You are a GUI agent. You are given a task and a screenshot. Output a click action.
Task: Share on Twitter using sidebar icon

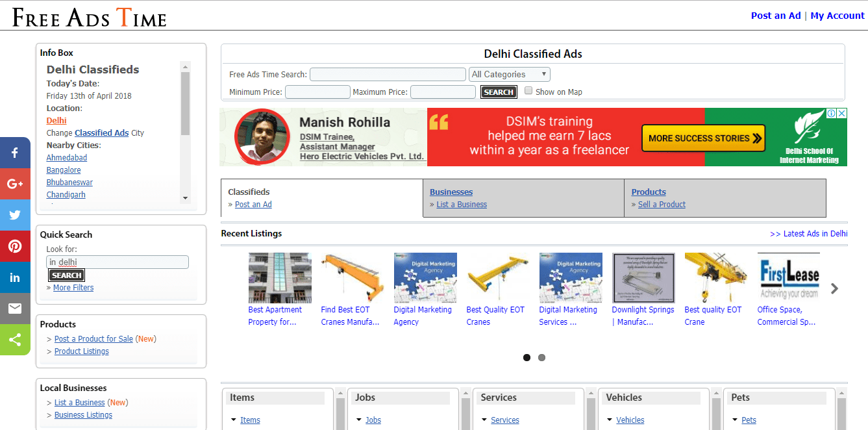[15, 215]
